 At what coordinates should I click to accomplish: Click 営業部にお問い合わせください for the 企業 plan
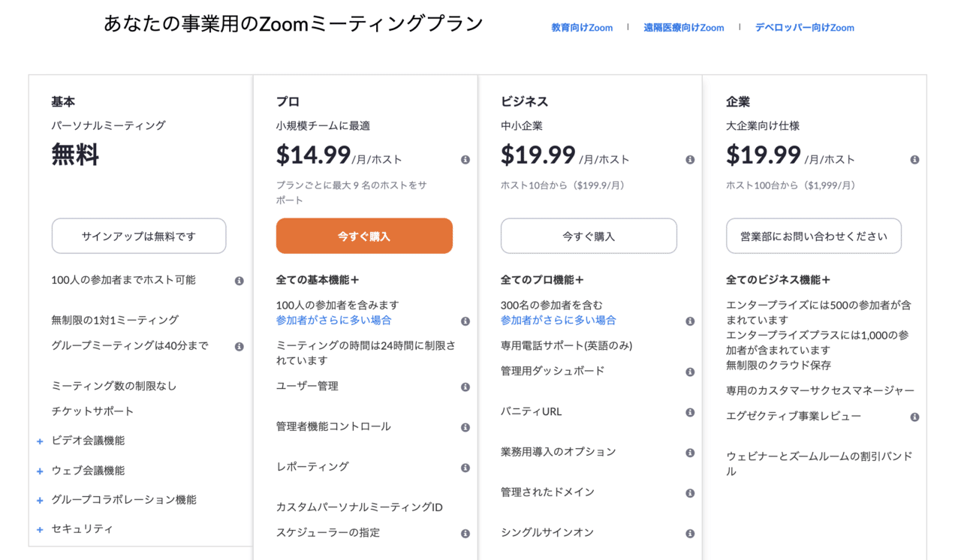pos(813,236)
